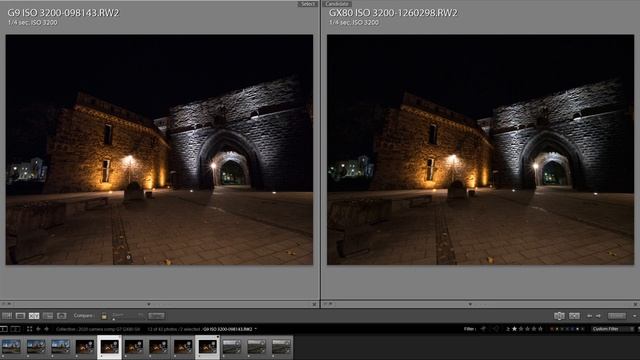Go back with filmstrip left arrow

pos(38,329)
